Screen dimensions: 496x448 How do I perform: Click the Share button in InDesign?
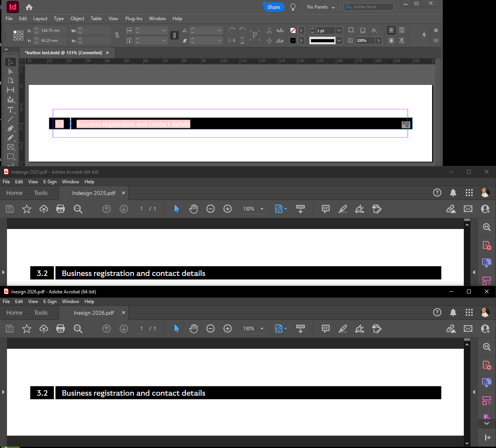tap(274, 7)
